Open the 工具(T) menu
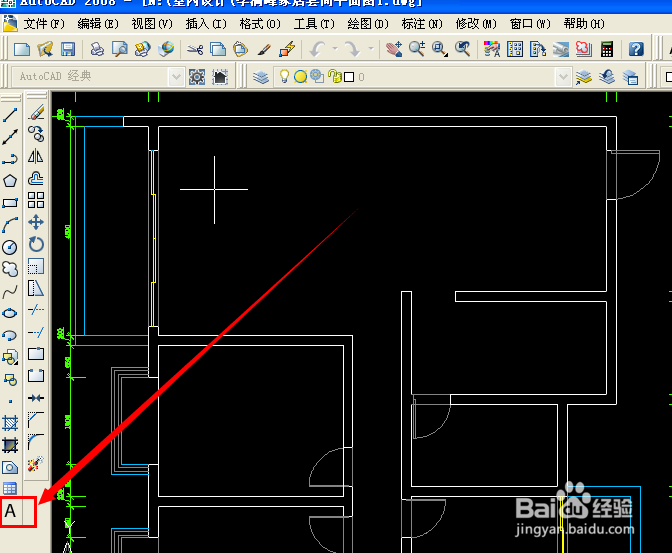The height and width of the screenshot is (553, 672). [314, 24]
